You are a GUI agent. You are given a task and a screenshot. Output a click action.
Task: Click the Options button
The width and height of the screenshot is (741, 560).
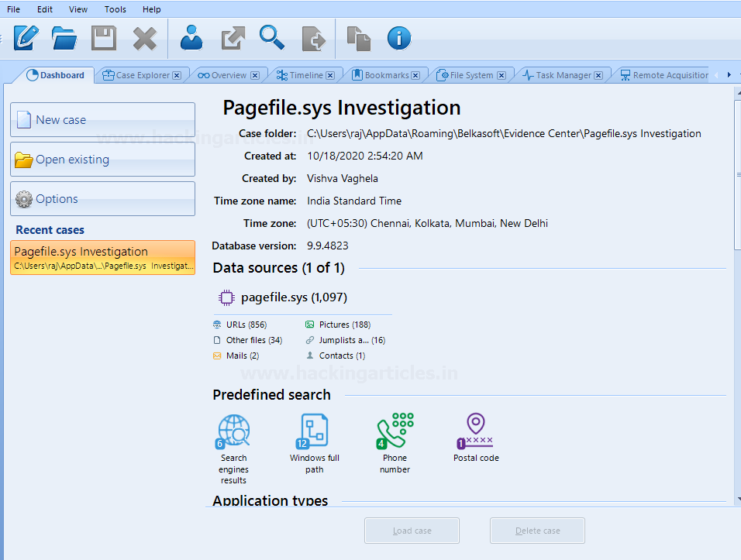(x=102, y=199)
